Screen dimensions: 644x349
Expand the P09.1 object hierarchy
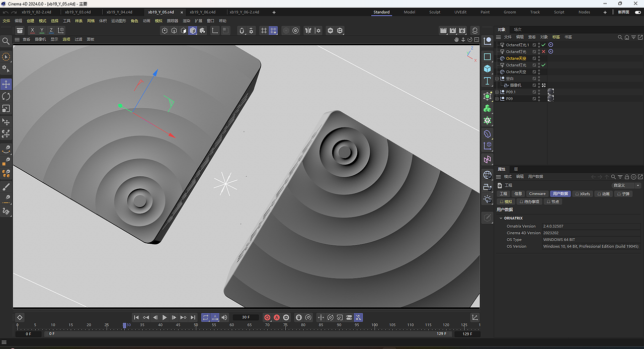point(497,92)
